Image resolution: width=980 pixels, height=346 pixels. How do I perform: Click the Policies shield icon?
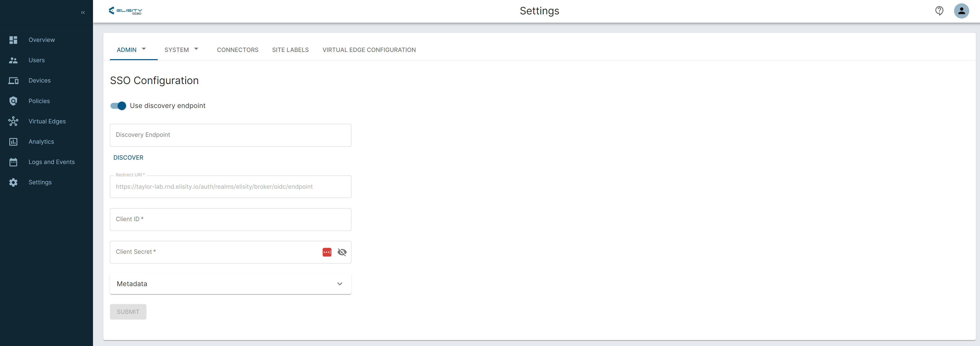click(13, 101)
